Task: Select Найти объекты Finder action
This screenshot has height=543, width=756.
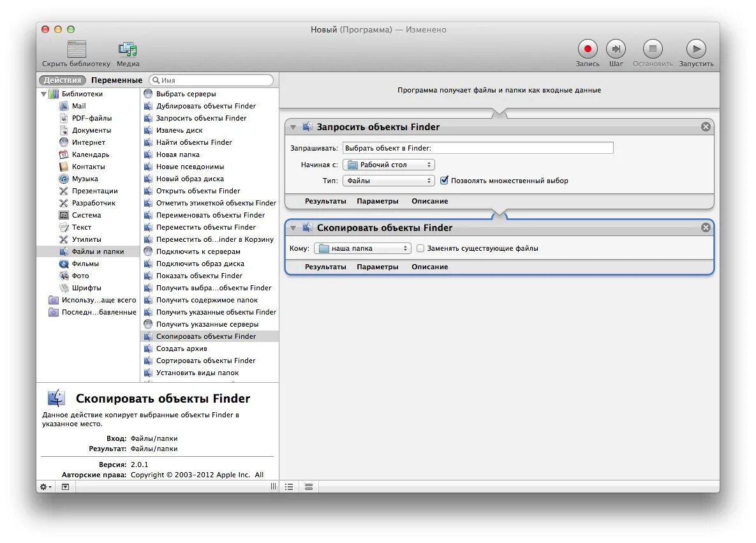Action: point(194,142)
